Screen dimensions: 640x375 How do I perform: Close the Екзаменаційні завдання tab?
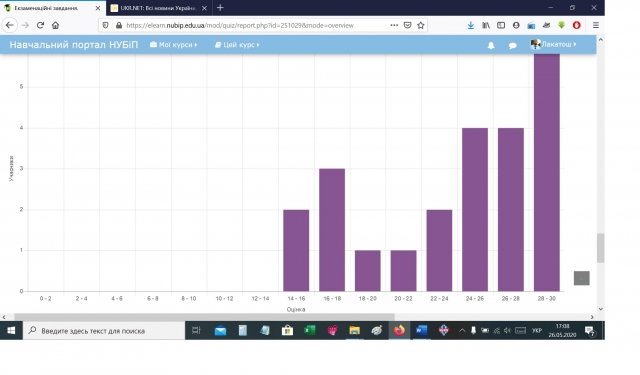(x=98, y=8)
